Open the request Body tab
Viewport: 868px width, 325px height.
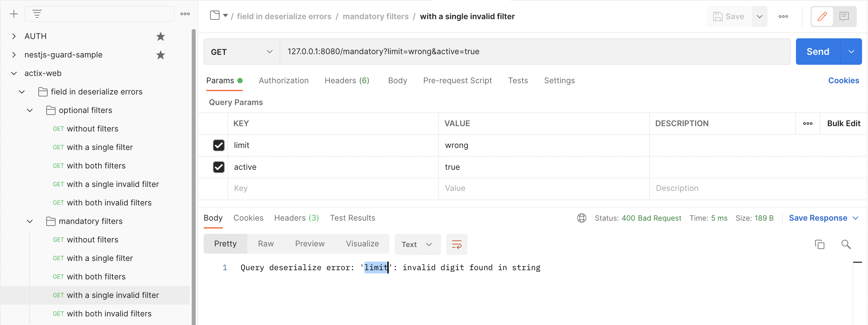pyautogui.click(x=397, y=81)
